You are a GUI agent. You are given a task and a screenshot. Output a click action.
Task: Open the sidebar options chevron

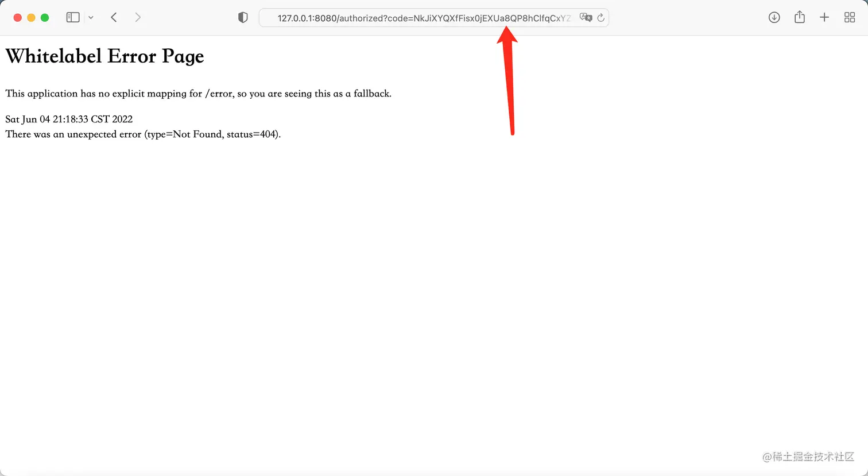tap(91, 17)
